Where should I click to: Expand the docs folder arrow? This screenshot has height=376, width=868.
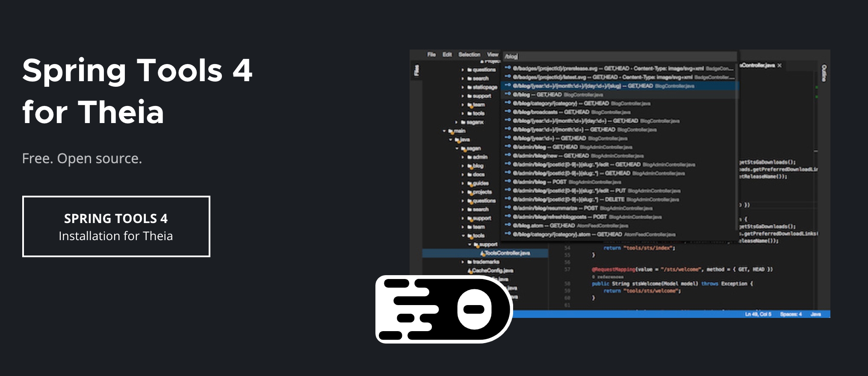[x=463, y=174]
